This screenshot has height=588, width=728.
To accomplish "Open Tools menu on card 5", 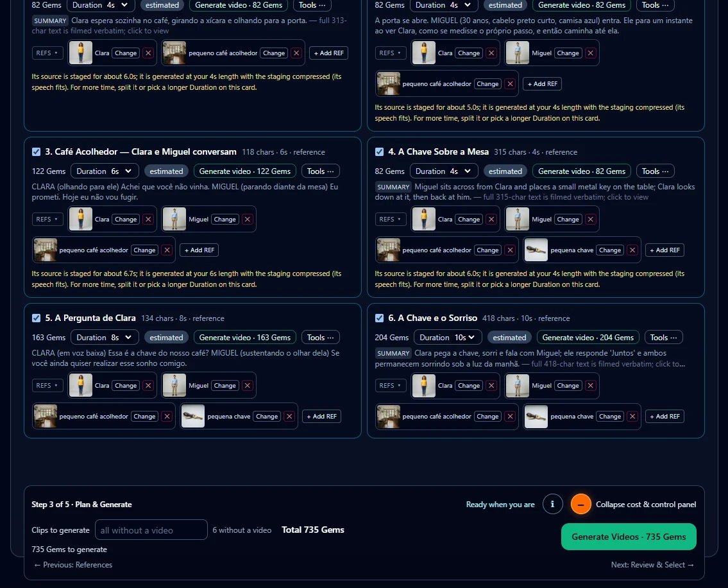I will pyautogui.click(x=320, y=338).
